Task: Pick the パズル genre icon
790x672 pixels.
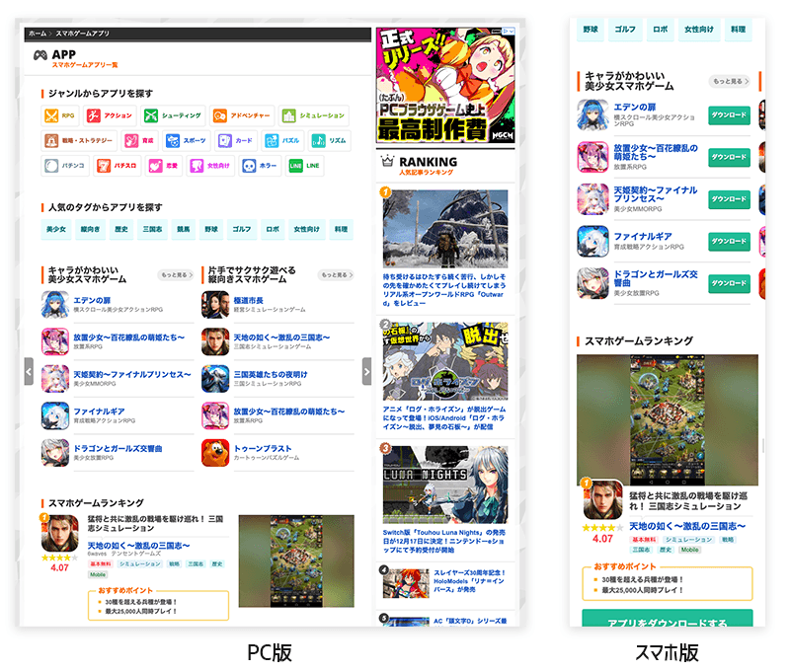Action: tap(272, 141)
